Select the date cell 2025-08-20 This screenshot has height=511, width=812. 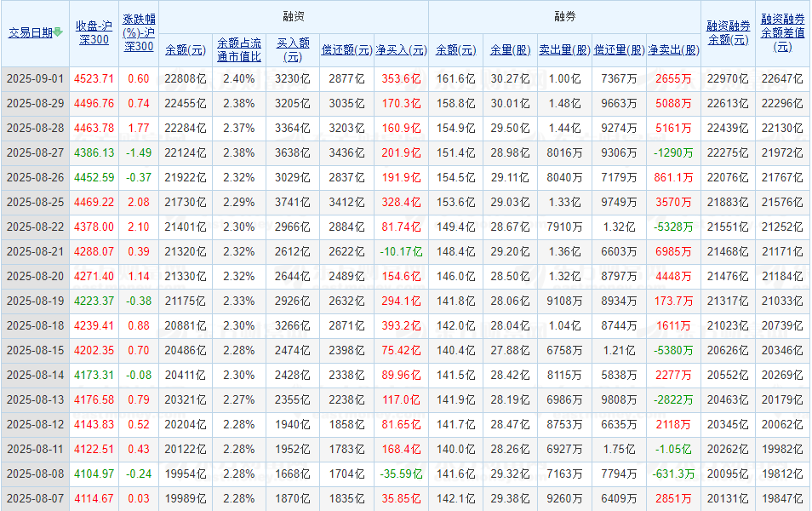pyautogui.click(x=35, y=276)
